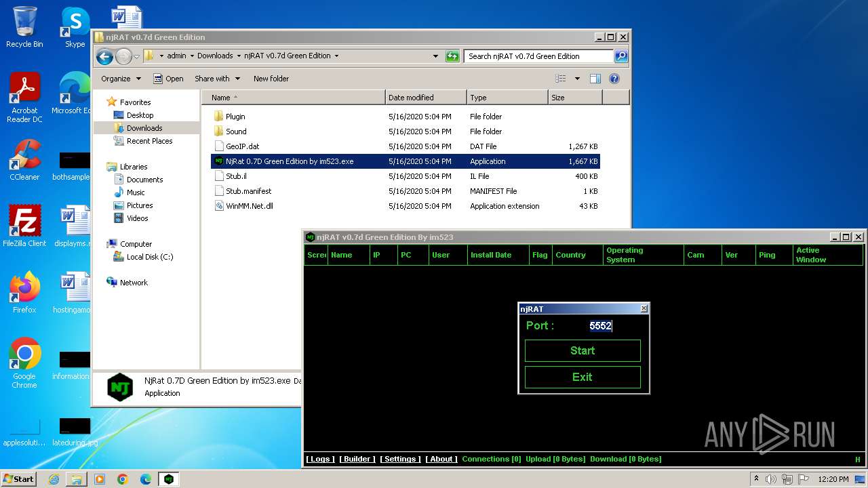Click the search magnifier icon in Explorer
The height and width of the screenshot is (488, 868).
click(x=620, y=56)
